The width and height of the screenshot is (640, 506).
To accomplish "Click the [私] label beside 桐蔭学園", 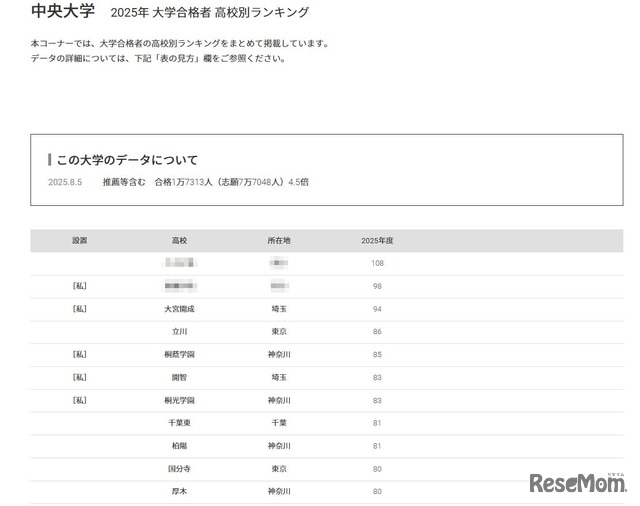I will pos(80,354).
